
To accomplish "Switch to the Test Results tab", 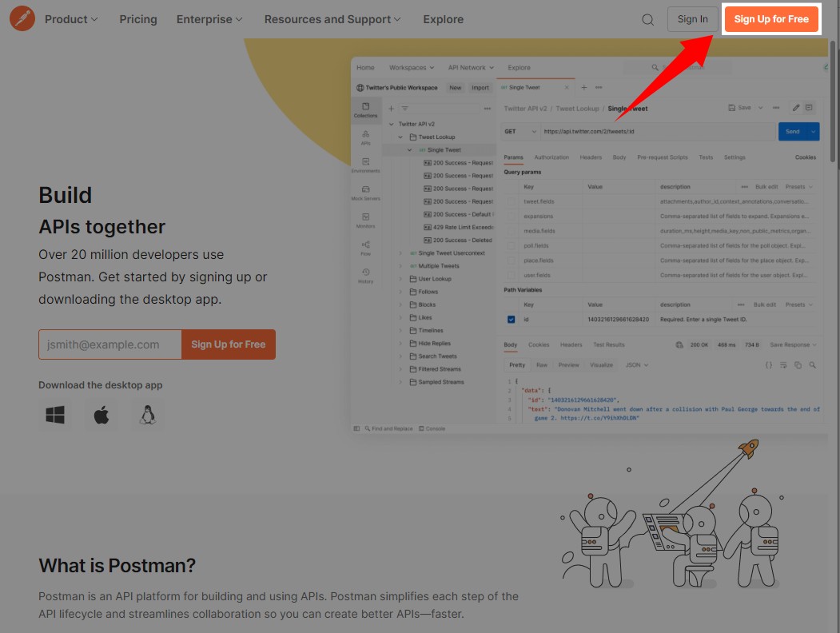I will [608, 345].
